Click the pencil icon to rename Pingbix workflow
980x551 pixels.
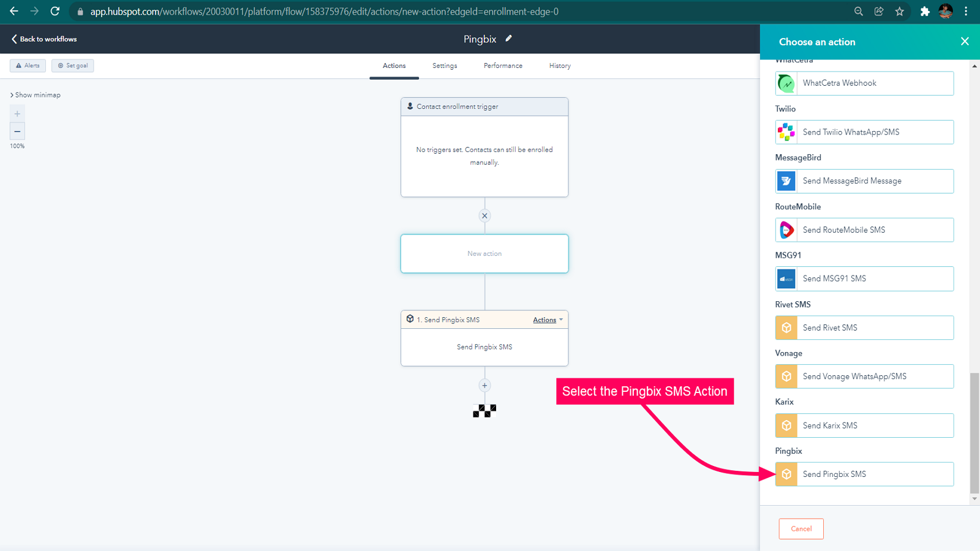[x=508, y=39]
